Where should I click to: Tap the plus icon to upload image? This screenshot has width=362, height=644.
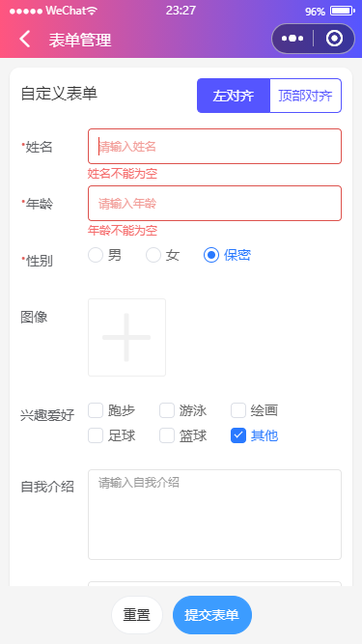[126, 337]
